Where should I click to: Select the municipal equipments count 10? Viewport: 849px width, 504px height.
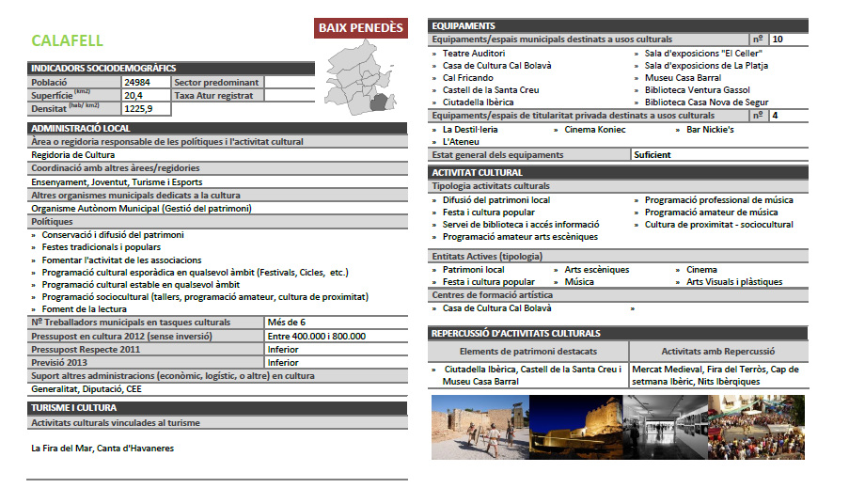click(778, 39)
